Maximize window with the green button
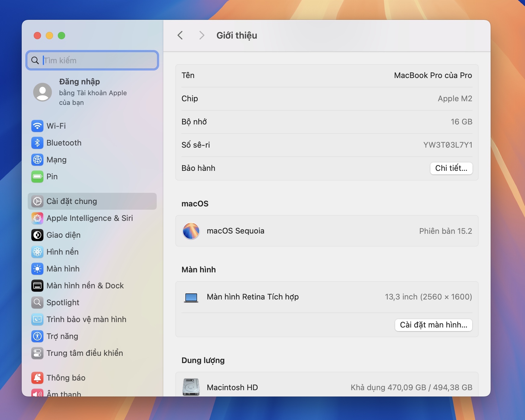 61,36
